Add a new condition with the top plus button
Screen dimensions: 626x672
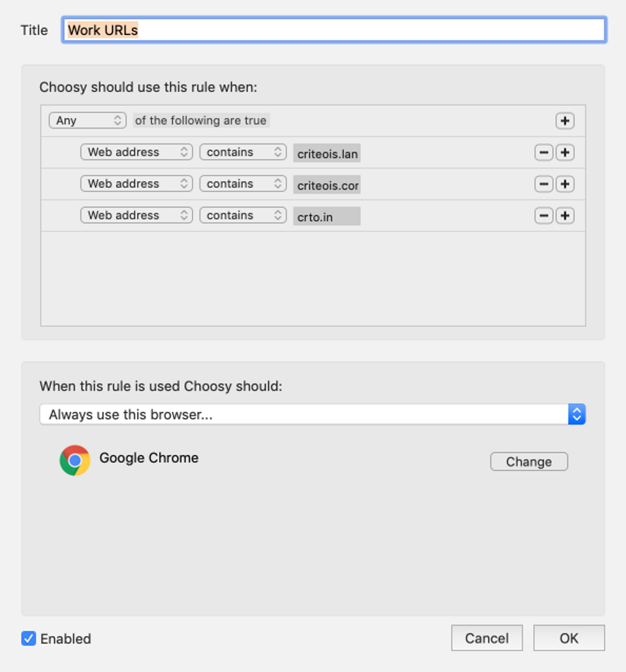[564, 121]
